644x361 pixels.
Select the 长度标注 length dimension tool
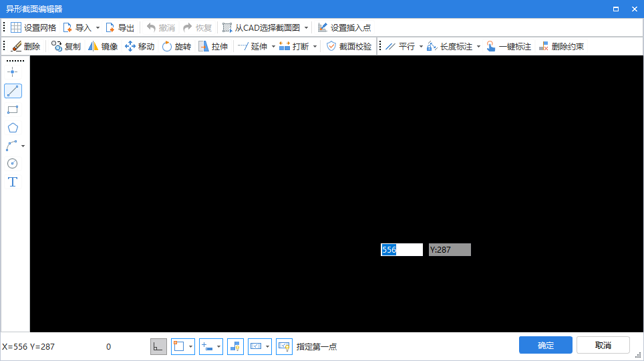point(450,46)
